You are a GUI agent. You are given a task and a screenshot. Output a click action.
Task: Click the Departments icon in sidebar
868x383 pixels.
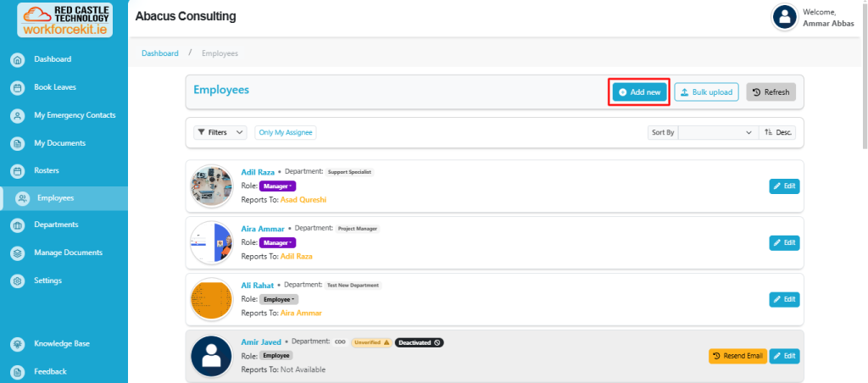click(17, 225)
